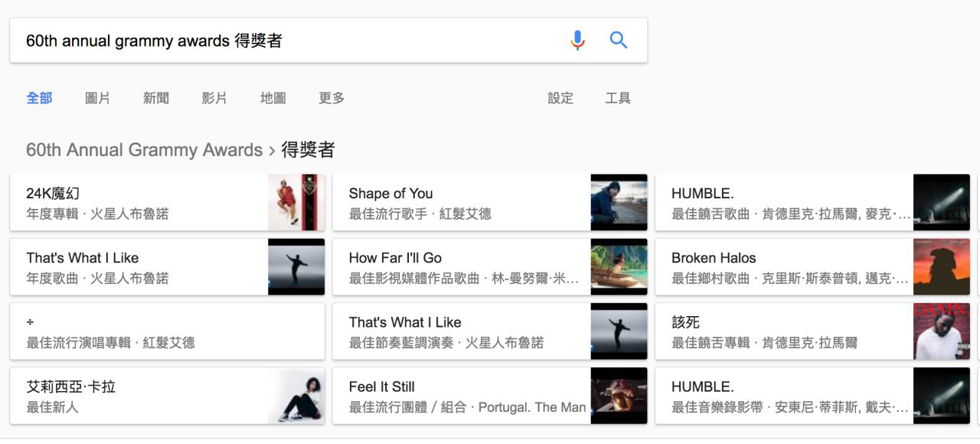The image size is (980, 444).
Task: Click the blue magnifier search icon
Action: pos(619,40)
